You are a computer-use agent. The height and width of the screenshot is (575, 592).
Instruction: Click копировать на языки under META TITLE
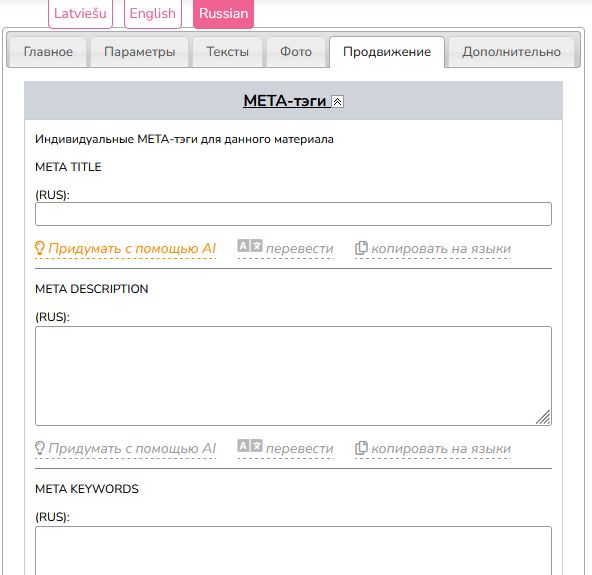441,249
